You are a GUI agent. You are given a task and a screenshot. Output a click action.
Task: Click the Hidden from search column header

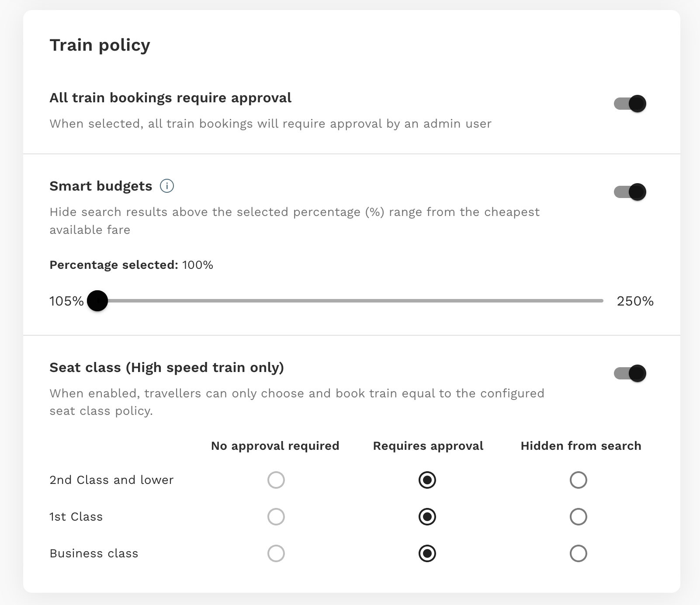[x=581, y=446]
